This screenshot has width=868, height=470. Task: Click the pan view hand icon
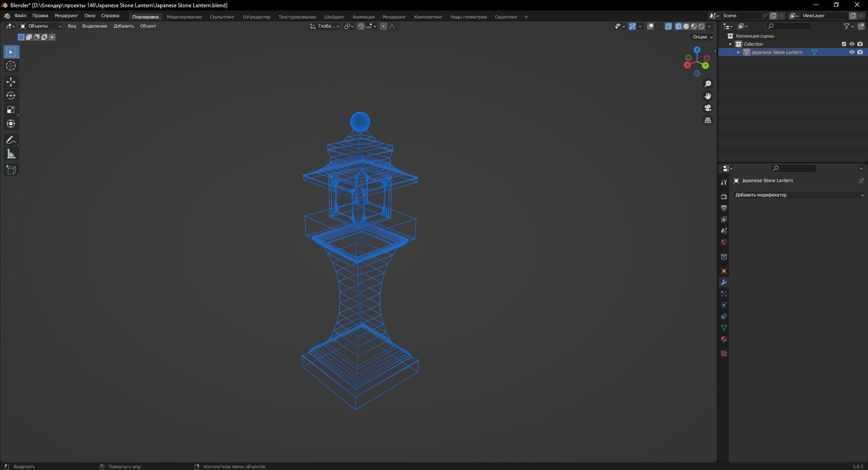coord(708,96)
